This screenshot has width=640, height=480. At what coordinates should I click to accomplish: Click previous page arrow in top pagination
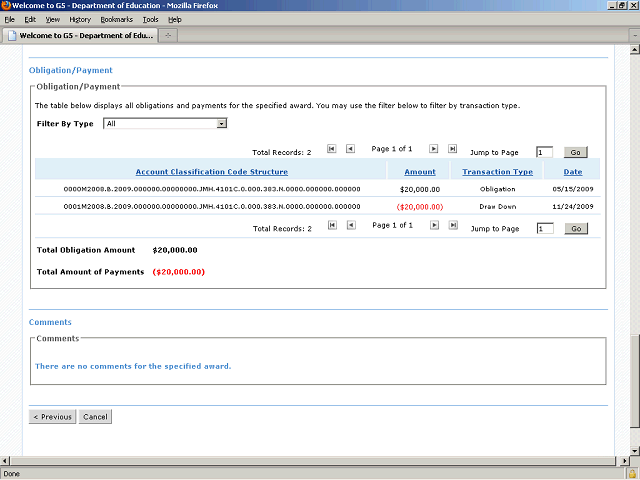pyautogui.click(x=350, y=149)
